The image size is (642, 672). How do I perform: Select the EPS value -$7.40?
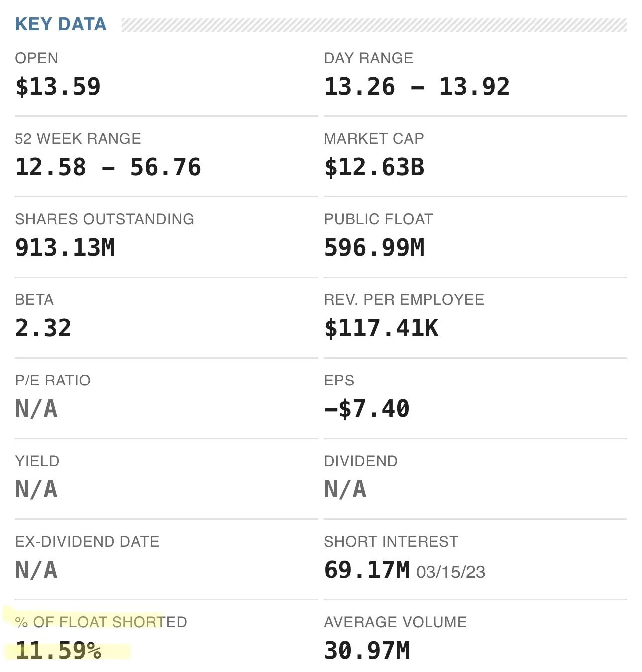click(367, 409)
